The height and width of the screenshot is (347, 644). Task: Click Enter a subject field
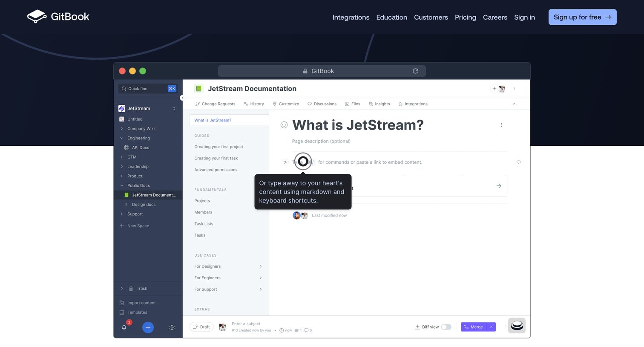click(246, 324)
